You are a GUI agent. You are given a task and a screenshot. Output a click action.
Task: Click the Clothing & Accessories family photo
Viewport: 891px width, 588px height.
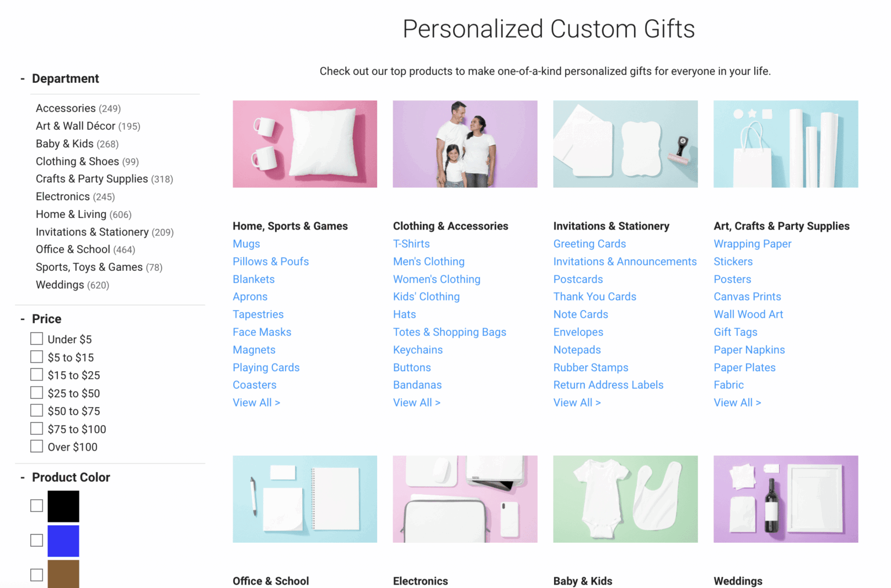(x=465, y=144)
